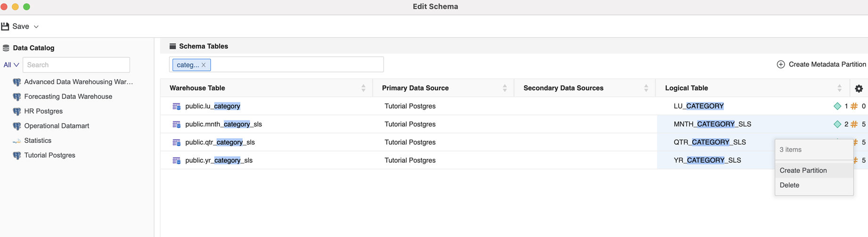The height and width of the screenshot is (237, 868).
Task: Choose Create Partition from context menu
Action: pos(803,170)
